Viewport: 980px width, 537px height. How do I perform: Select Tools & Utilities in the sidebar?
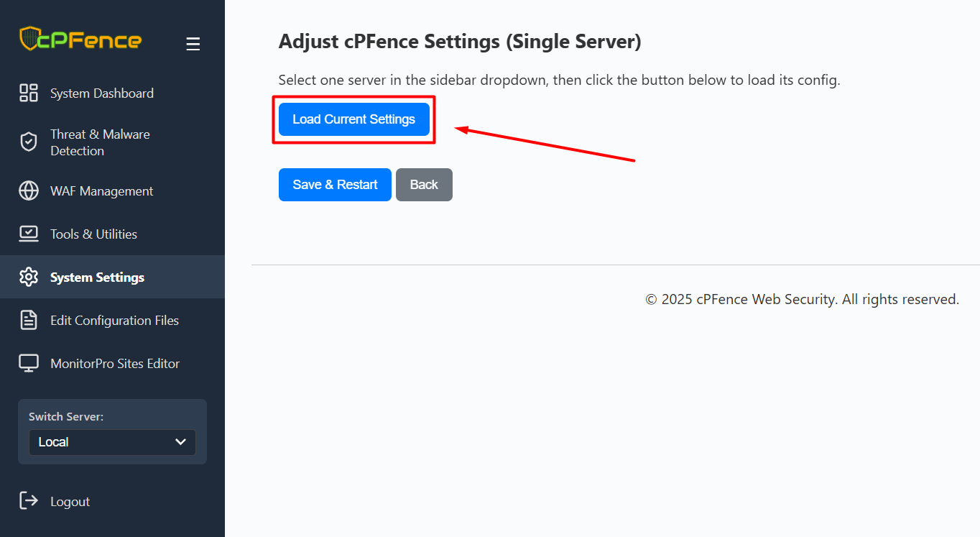(x=93, y=234)
